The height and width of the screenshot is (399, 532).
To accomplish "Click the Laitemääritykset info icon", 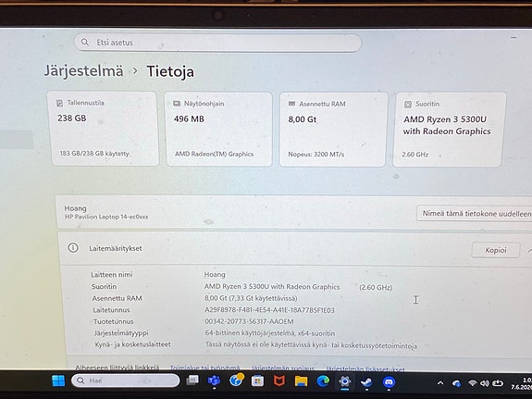I will tap(73, 247).
